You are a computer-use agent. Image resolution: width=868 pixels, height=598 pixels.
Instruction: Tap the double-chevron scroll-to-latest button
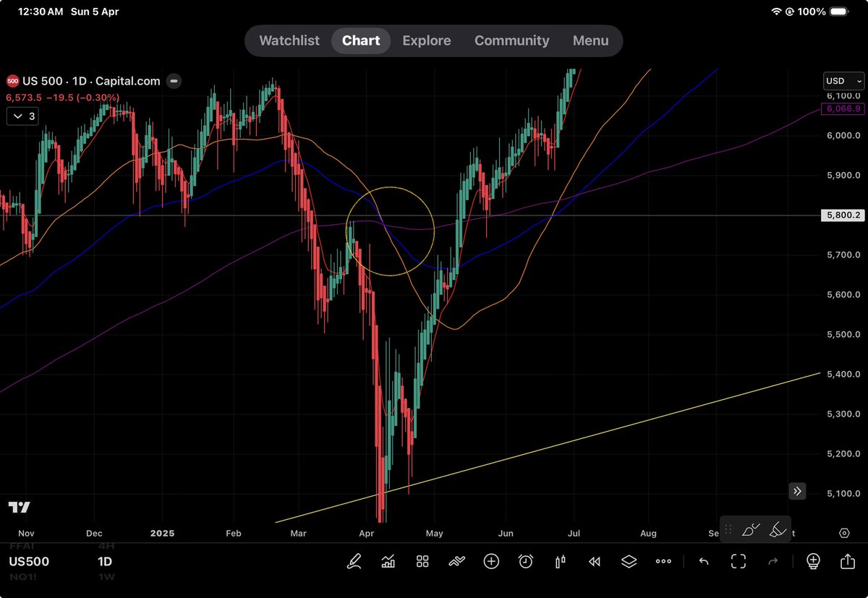[797, 492]
